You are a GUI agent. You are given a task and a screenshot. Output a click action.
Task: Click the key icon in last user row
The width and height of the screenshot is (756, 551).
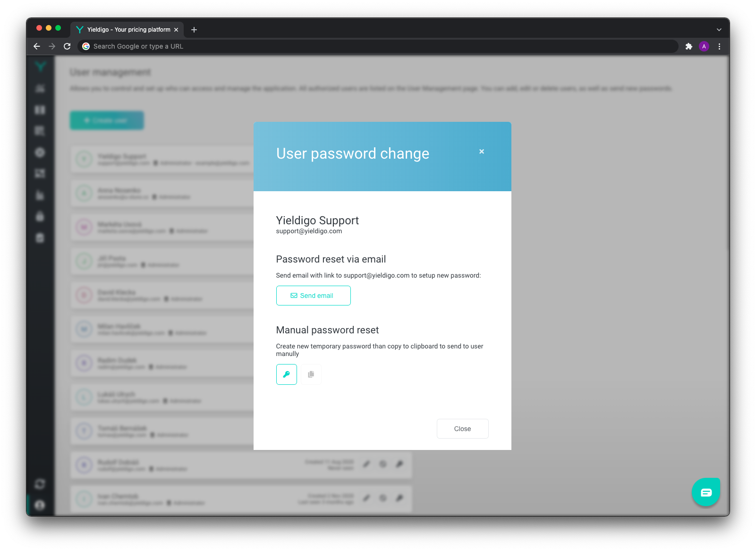coord(399,498)
